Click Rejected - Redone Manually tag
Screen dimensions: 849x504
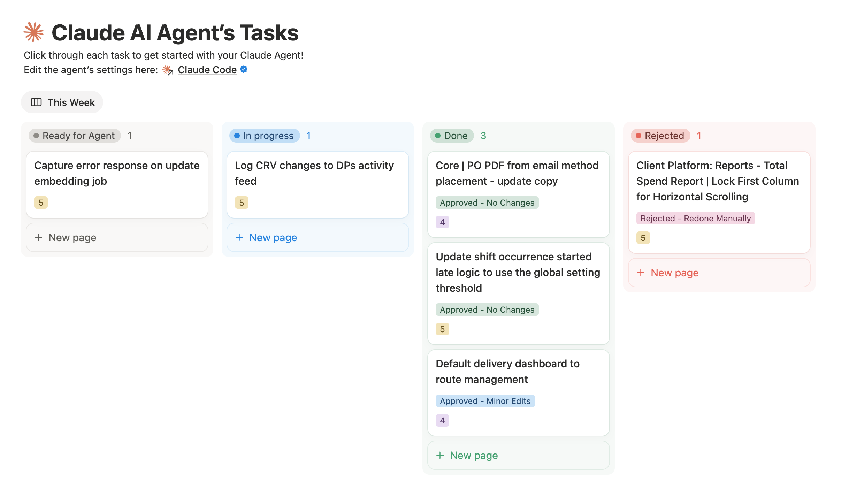click(x=696, y=218)
